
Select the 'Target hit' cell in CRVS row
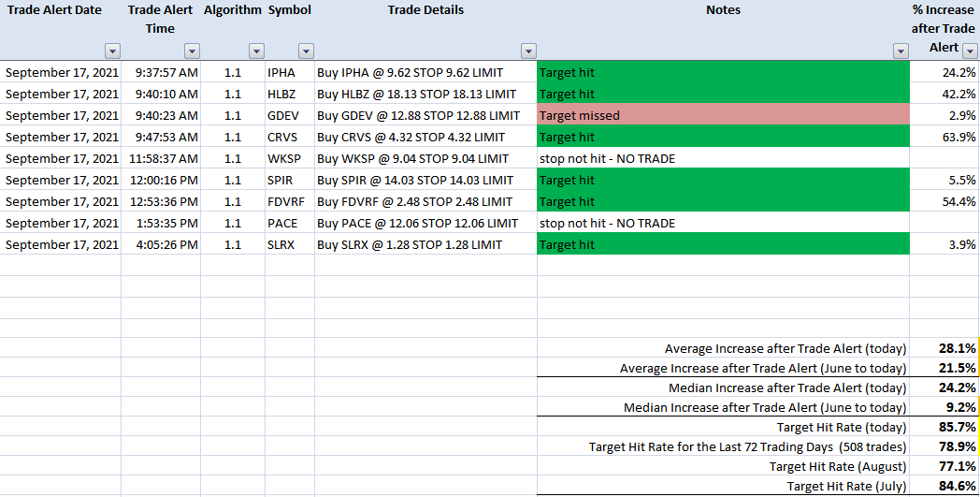723,137
